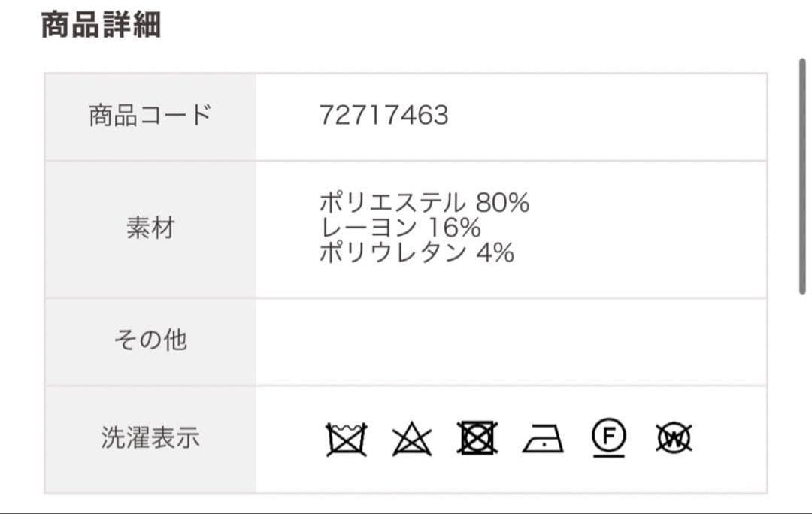Click the 80% percentage value
Screen dimensions: 812x514
pyautogui.click(x=502, y=202)
